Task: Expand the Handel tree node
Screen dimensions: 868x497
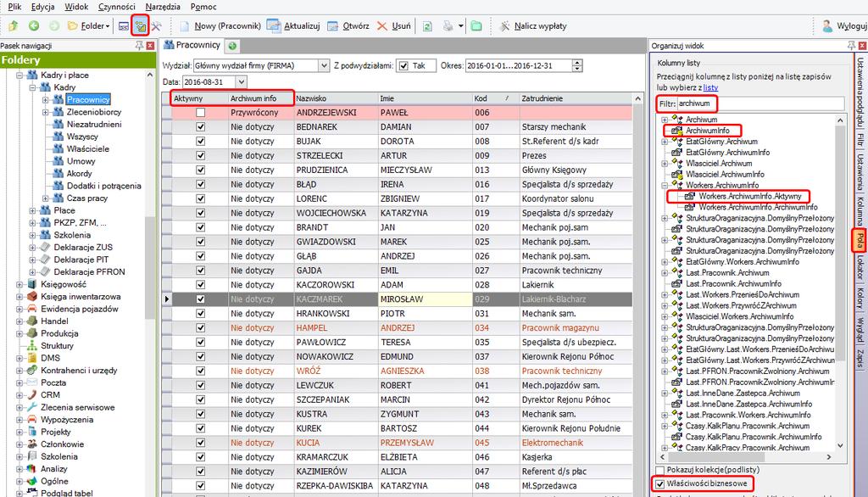Action: 19,321
